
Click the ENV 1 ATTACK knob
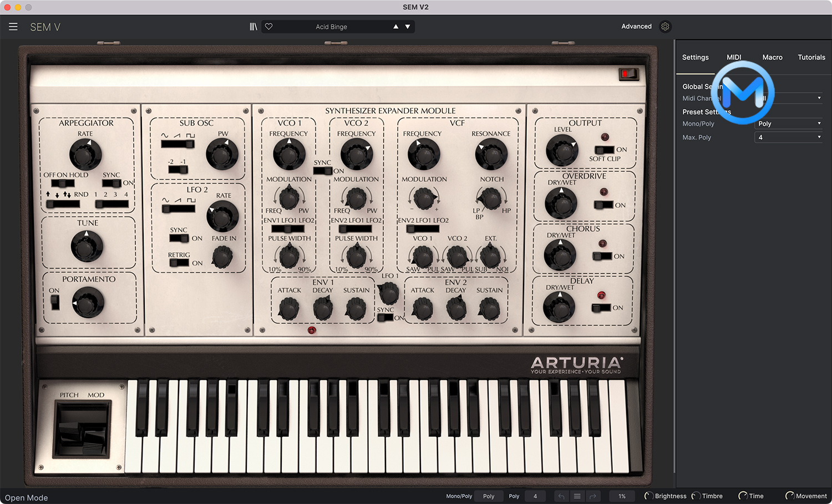click(288, 309)
